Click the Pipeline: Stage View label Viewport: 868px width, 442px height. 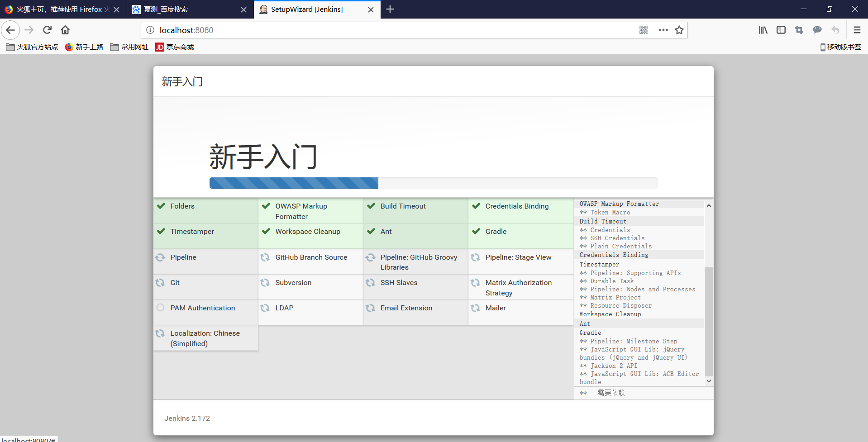point(519,257)
